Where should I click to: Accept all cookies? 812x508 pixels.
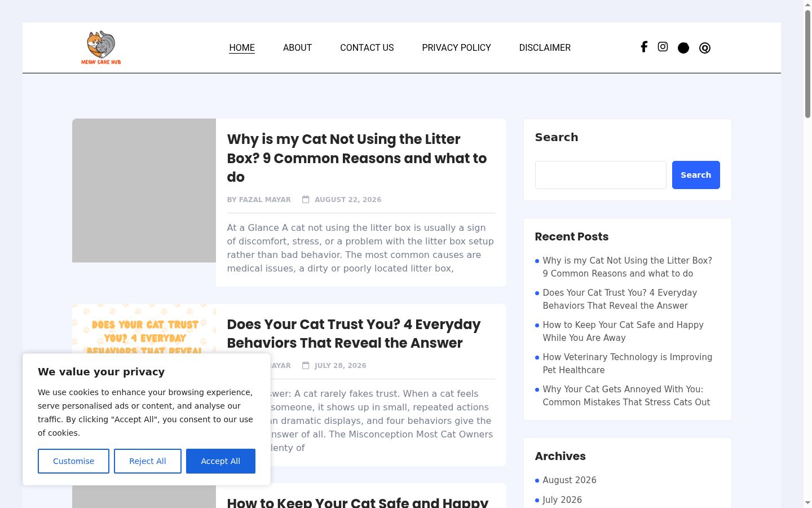point(220,461)
